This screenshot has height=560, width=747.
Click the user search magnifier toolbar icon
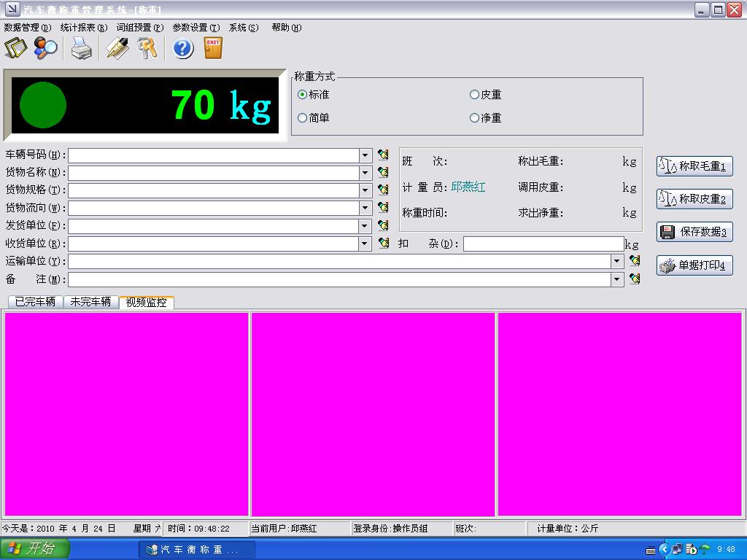click(x=46, y=49)
